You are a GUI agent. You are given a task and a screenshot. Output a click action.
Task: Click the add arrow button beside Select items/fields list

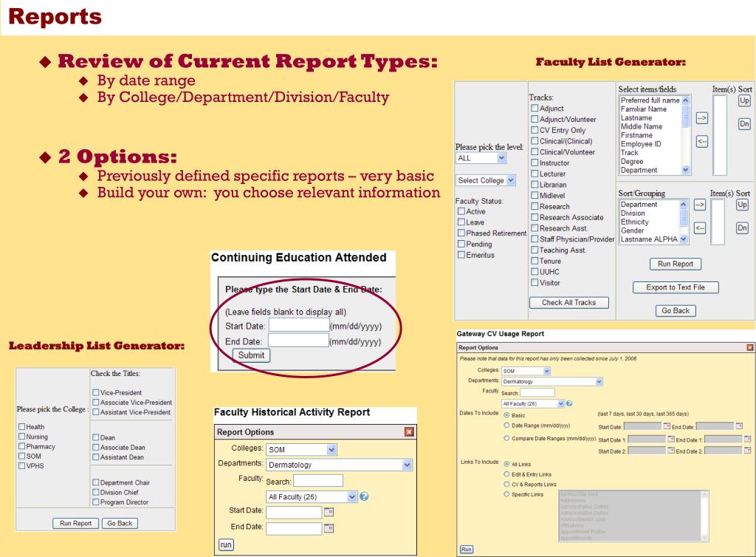[701, 117]
